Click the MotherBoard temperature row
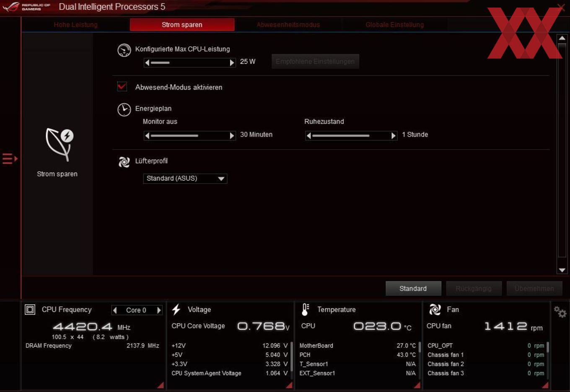 pos(358,345)
